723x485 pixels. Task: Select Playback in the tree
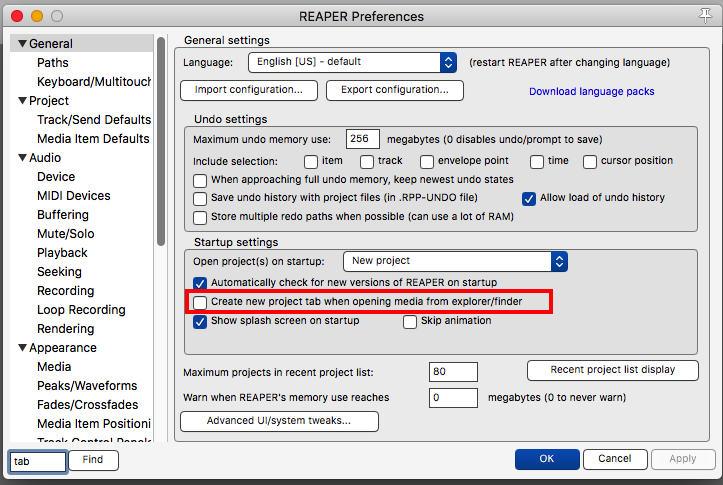click(62, 253)
